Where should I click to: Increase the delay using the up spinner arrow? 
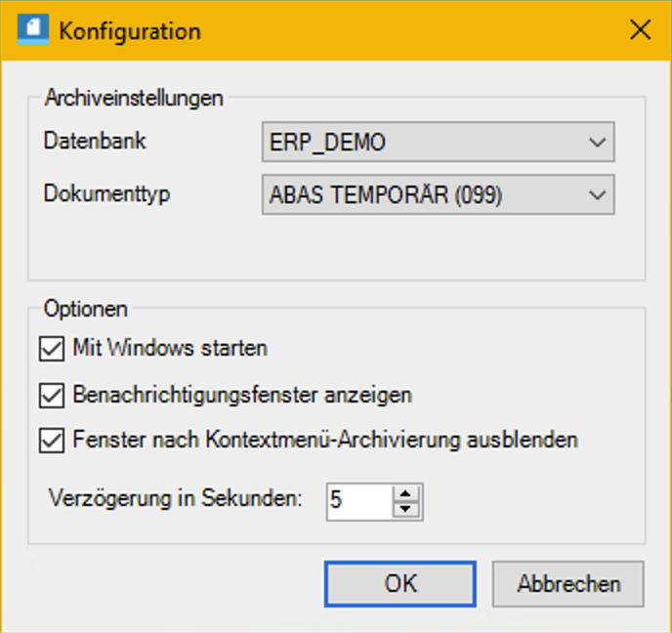[406, 493]
